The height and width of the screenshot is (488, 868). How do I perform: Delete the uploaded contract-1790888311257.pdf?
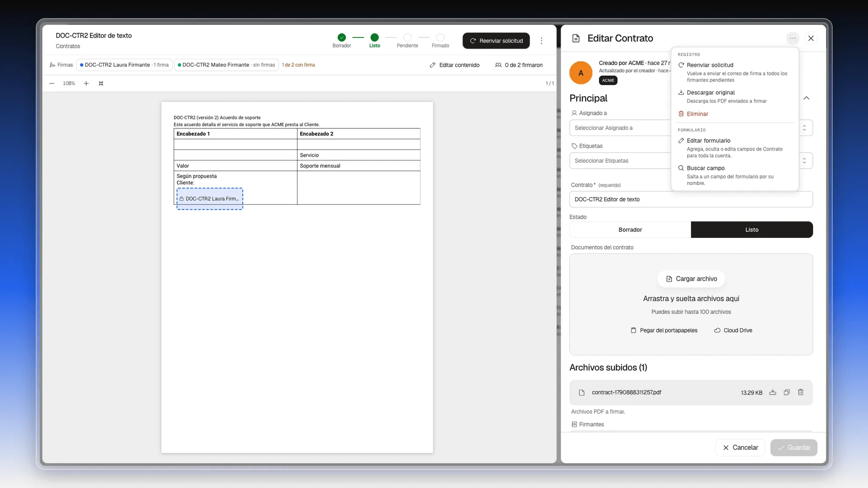[x=801, y=392]
